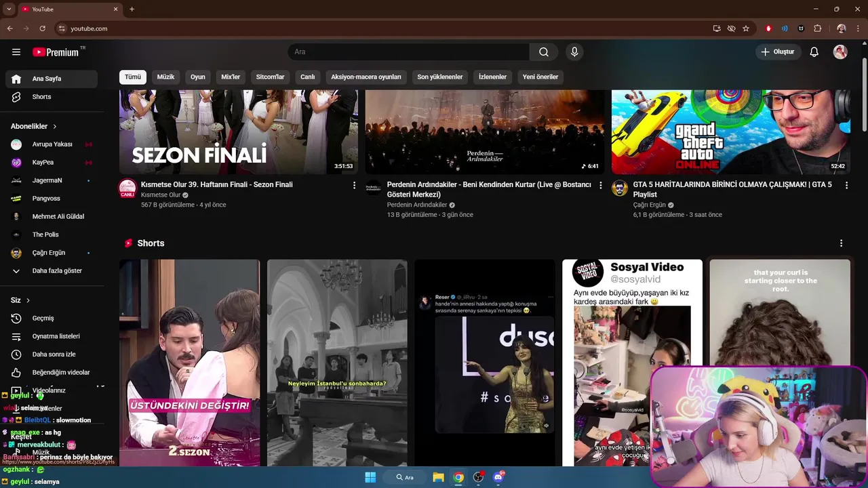The height and width of the screenshot is (488, 868).
Task: Open Sezon Finali video thumbnail
Action: click(239, 132)
